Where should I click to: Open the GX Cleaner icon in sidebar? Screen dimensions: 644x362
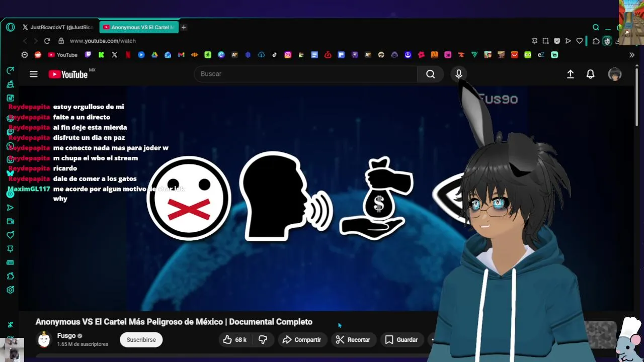(x=10, y=84)
